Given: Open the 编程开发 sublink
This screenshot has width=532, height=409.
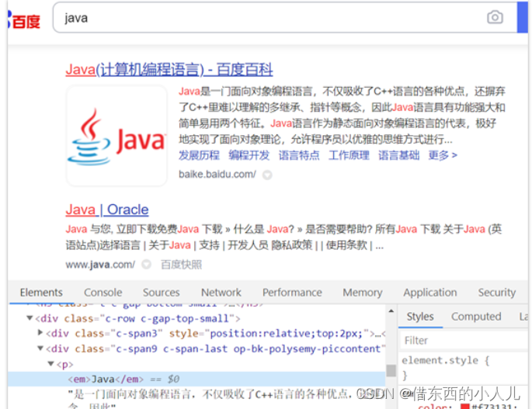Looking at the screenshot, I should click(x=249, y=155).
